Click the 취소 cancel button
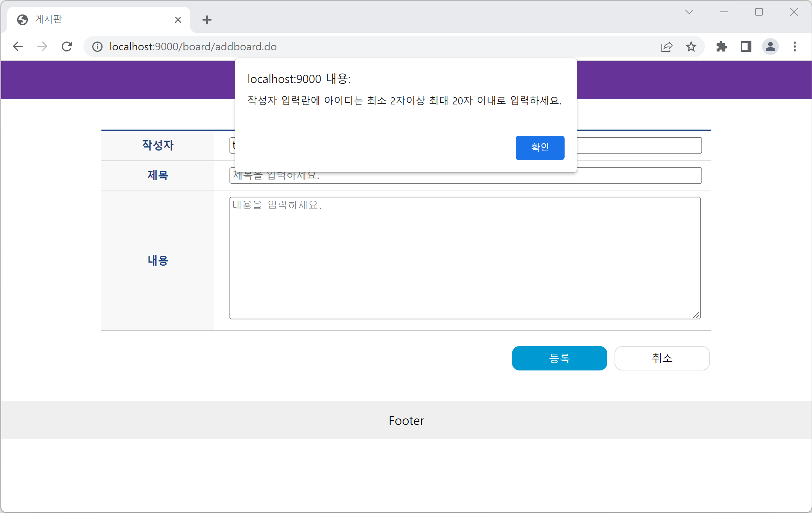 pyautogui.click(x=662, y=358)
